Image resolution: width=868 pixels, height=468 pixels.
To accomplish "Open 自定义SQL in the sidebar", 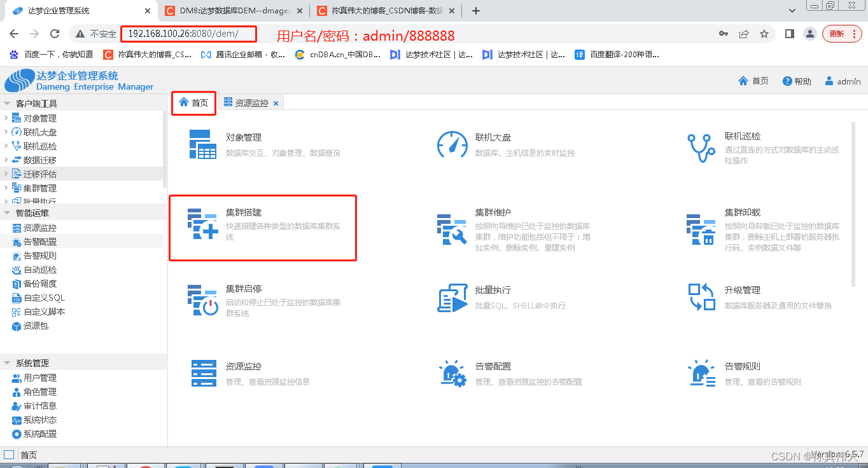I will [44, 298].
